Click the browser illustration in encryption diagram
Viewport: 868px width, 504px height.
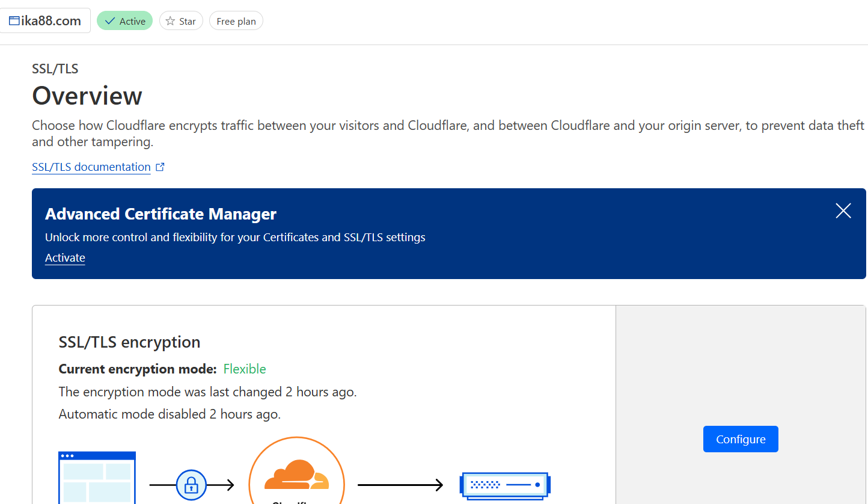tap(97, 478)
